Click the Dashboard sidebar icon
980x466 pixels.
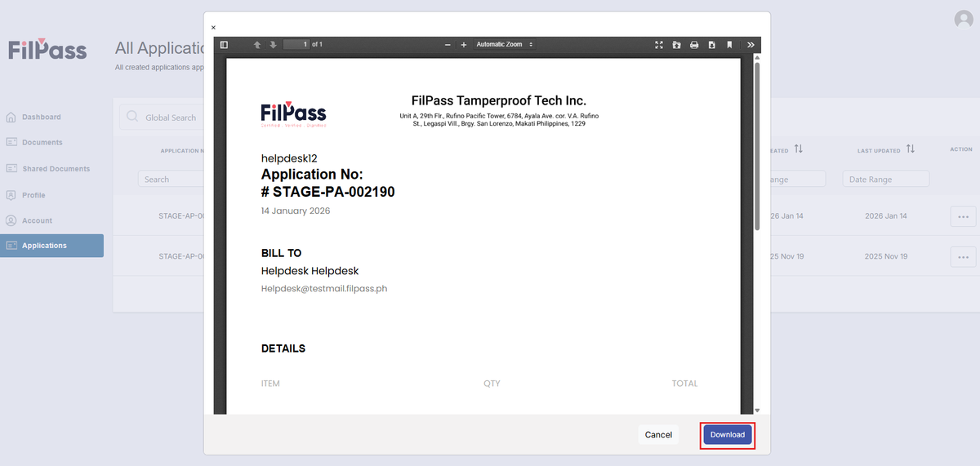(x=11, y=117)
